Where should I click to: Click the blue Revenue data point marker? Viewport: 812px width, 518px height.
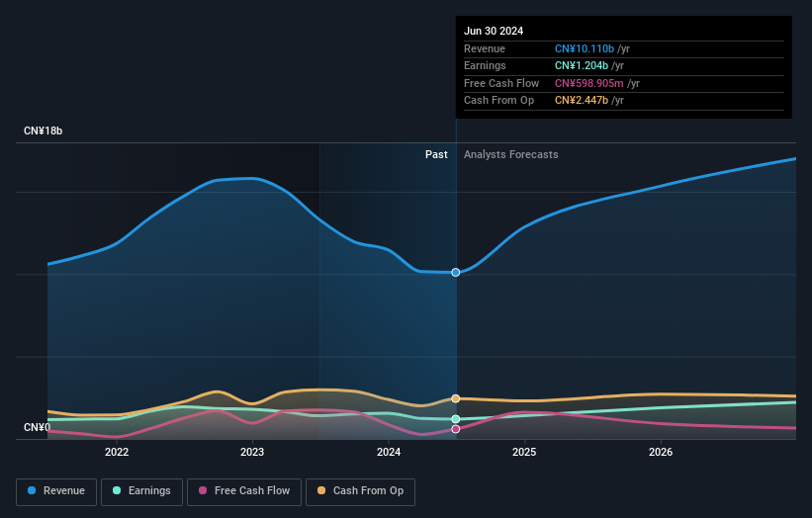(456, 272)
